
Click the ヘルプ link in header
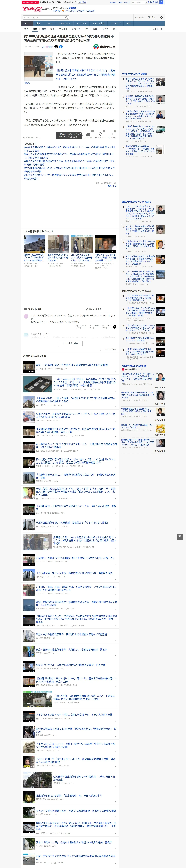127,2
